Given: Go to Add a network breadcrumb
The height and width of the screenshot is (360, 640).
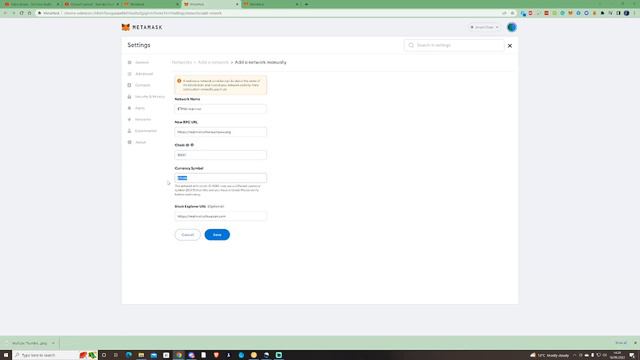Looking at the screenshot, I should pyautogui.click(x=213, y=62).
